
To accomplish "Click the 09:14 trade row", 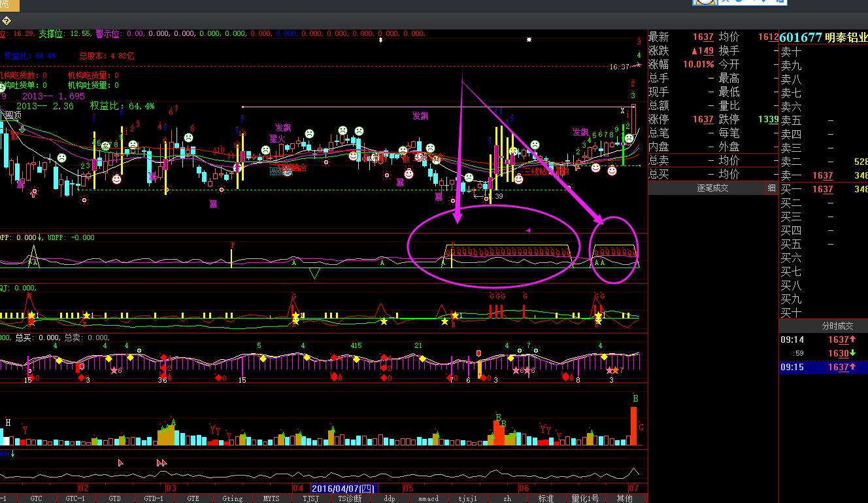I will 824,339.
